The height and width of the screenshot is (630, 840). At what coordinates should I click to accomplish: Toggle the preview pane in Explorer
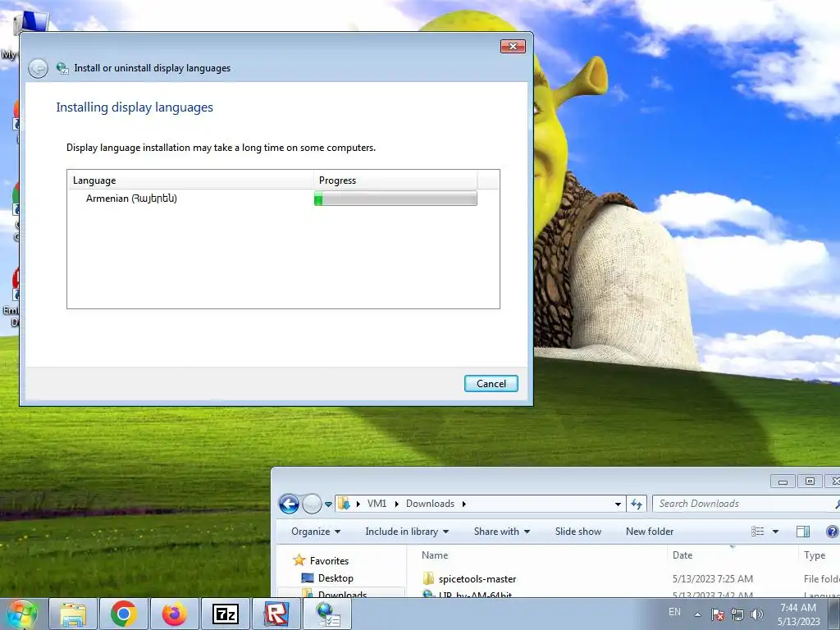pyautogui.click(x=803, y=532)
